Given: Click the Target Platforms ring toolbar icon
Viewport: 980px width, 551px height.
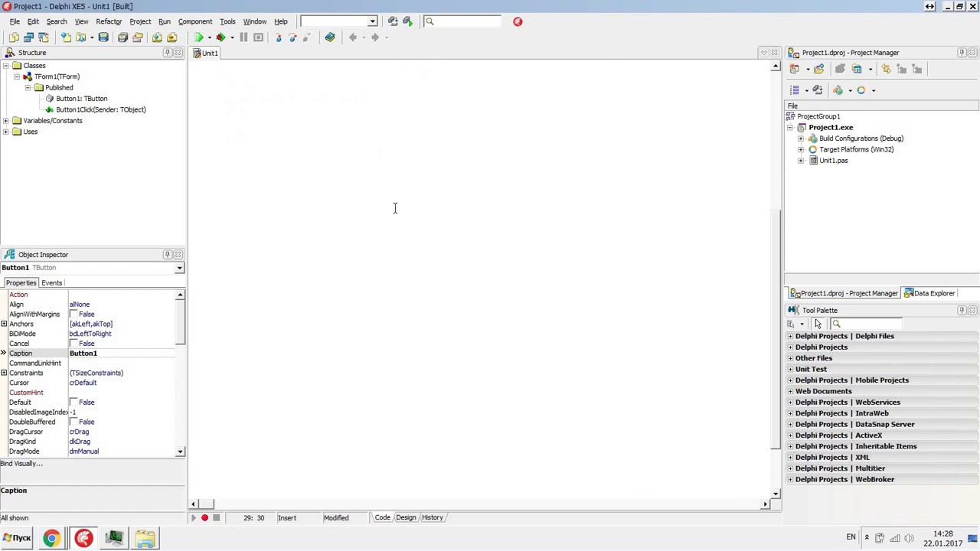Looking at the screenshot, I should point(861,90).
